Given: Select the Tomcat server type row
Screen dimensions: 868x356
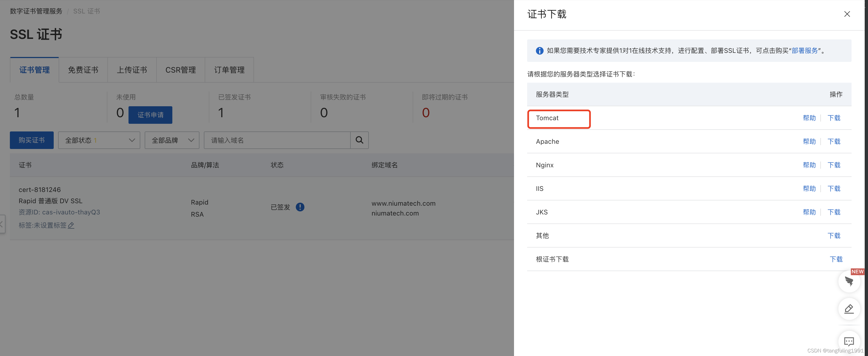Looking at the screenshot, I should pyautogui.click(x=689, y=118).
